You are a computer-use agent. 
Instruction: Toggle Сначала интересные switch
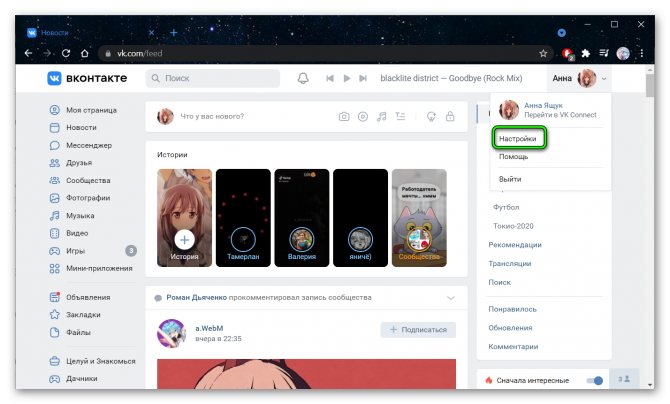click(594, 380)
